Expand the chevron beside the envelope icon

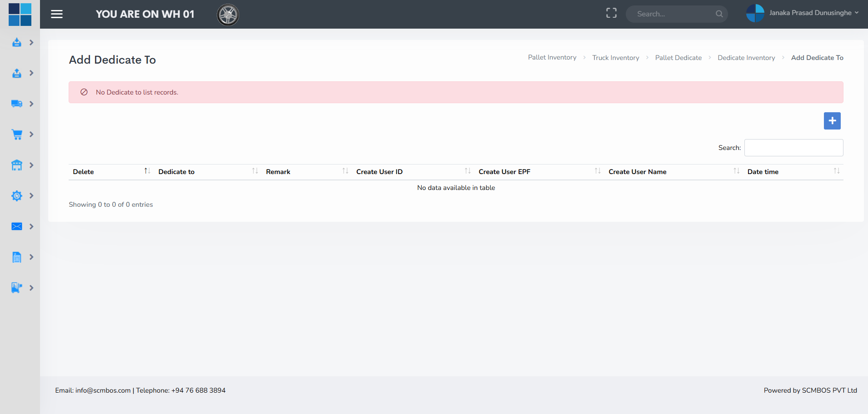(x=31, y=226)
